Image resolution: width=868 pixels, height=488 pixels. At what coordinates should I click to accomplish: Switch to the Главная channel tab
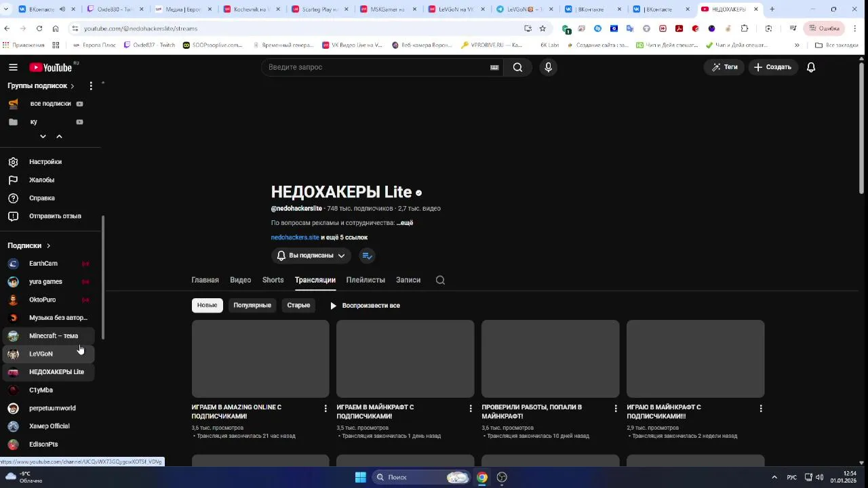205,280
